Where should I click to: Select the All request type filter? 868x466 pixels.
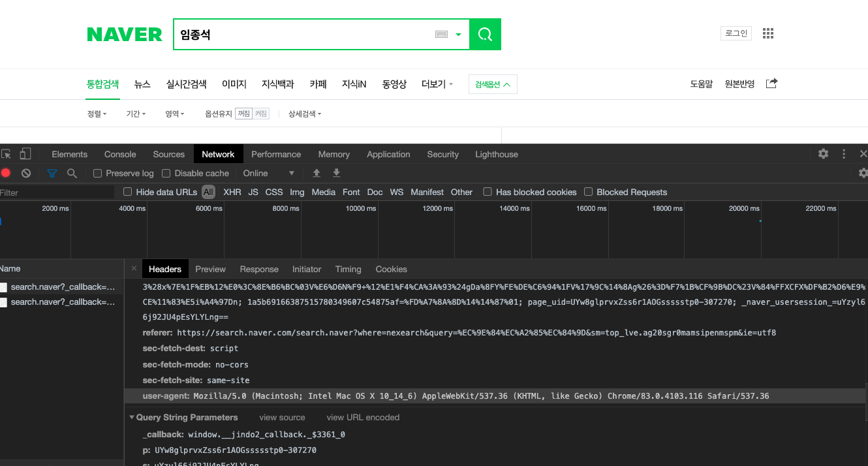[208, 192]
